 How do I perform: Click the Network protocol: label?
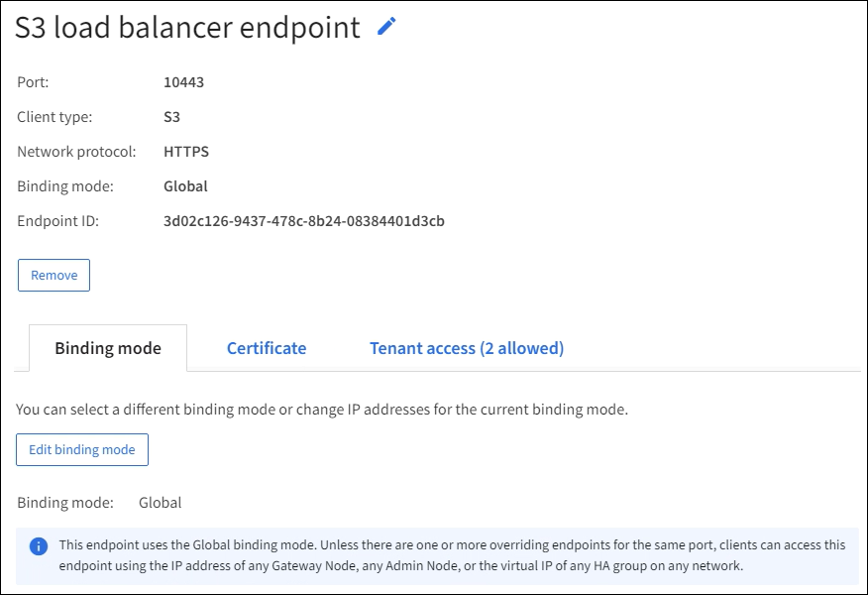point(69,152)
